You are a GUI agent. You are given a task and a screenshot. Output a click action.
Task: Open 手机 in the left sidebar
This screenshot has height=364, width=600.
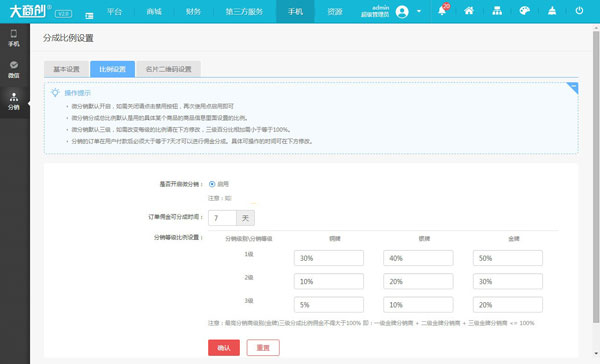click(x=14, y=38)
